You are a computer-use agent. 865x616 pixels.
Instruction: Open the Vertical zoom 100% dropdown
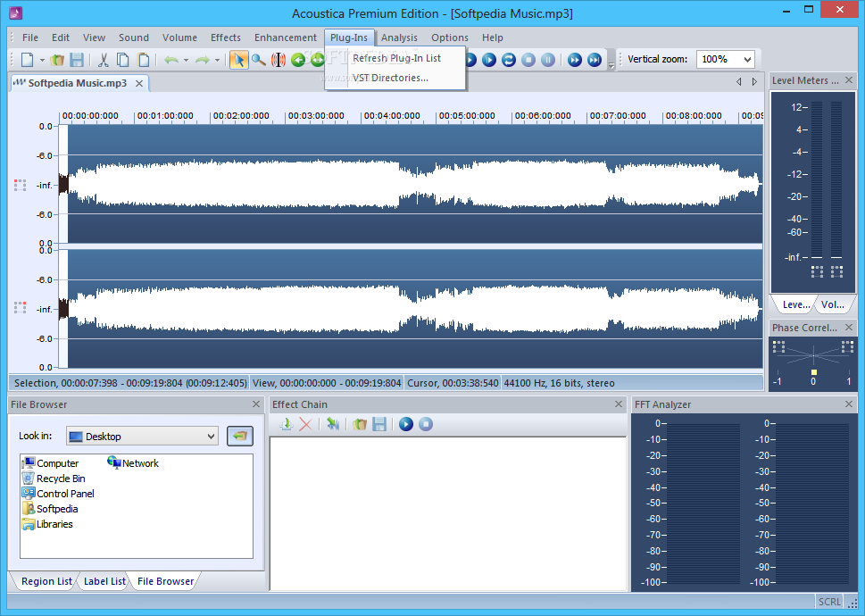point(747,59)
